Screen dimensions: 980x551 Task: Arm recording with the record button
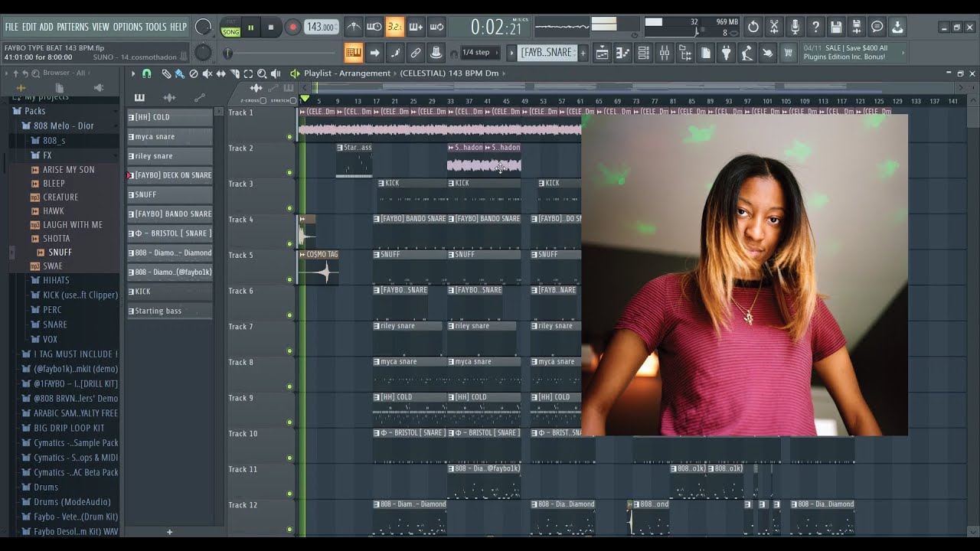(292, 28)
